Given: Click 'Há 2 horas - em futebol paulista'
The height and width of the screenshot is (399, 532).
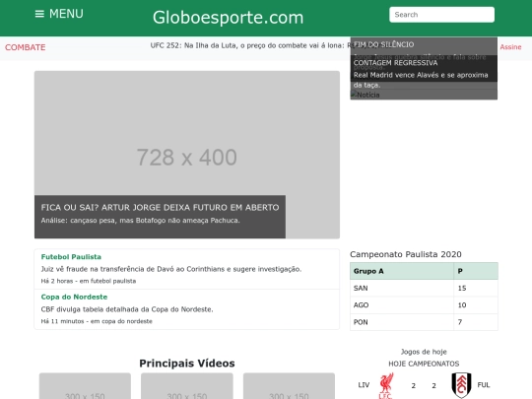Looking at the screenshot, I should pyautogui.click(x=89, y=281).
